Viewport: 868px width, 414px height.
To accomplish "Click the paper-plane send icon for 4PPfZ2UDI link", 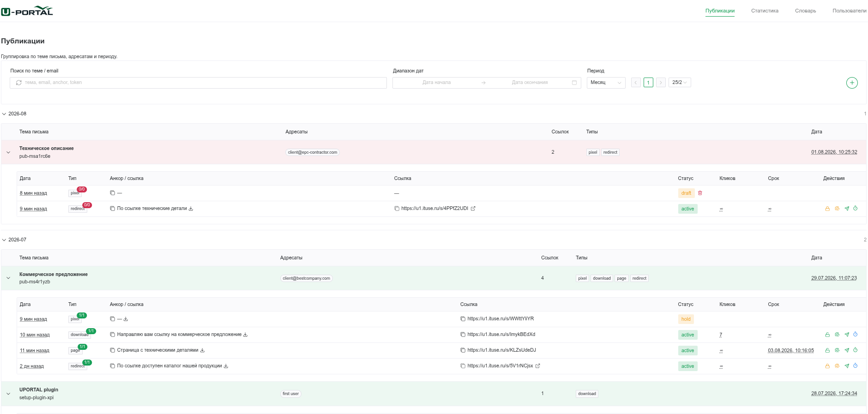I will point(847,209).
